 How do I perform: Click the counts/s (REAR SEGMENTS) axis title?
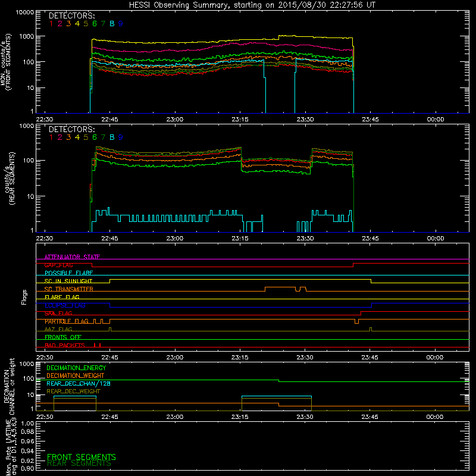tap(10, 178)
